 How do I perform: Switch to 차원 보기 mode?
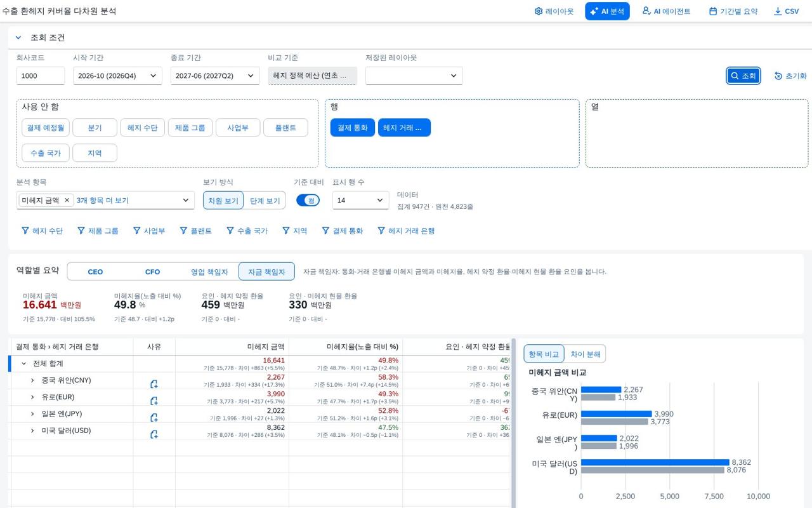point(223,200)
